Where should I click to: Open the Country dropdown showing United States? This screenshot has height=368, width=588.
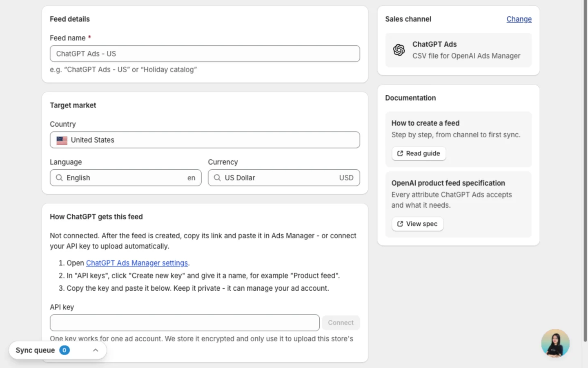pos(205,140)
